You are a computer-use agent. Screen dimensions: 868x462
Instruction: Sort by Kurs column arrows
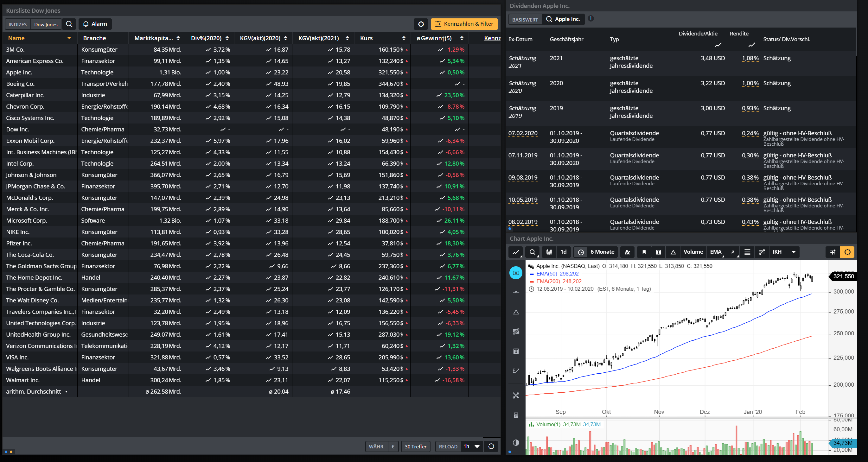pos(404,38)
